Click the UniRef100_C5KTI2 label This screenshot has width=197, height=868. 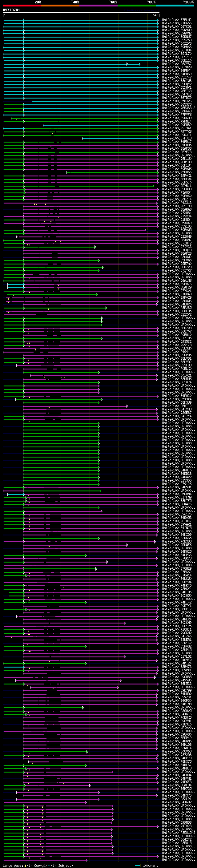(176, 406)
